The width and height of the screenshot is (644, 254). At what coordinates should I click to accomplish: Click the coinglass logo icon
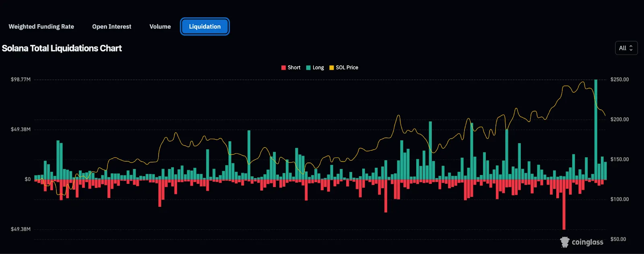(x=565, y=242)
